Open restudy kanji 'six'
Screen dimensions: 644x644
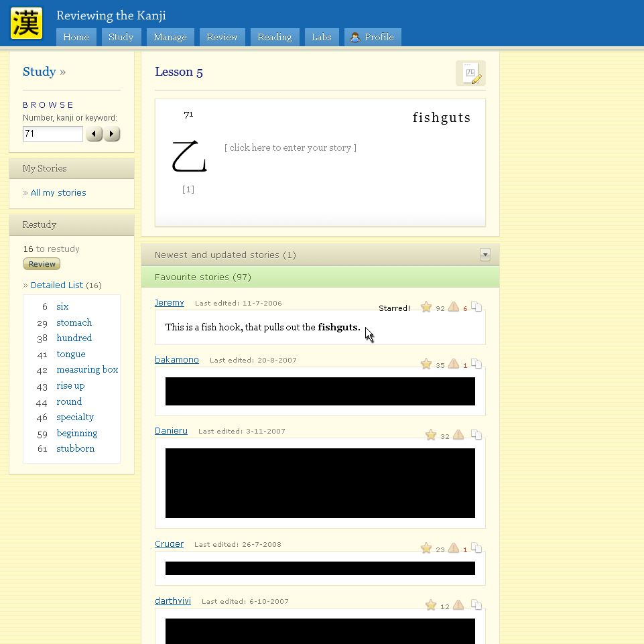62,306
